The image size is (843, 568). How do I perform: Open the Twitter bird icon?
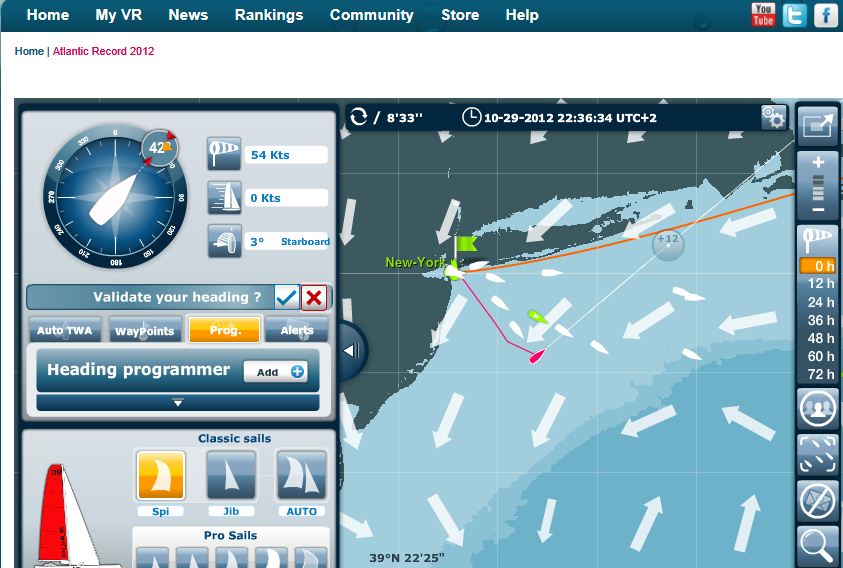[x=794, y=15]
